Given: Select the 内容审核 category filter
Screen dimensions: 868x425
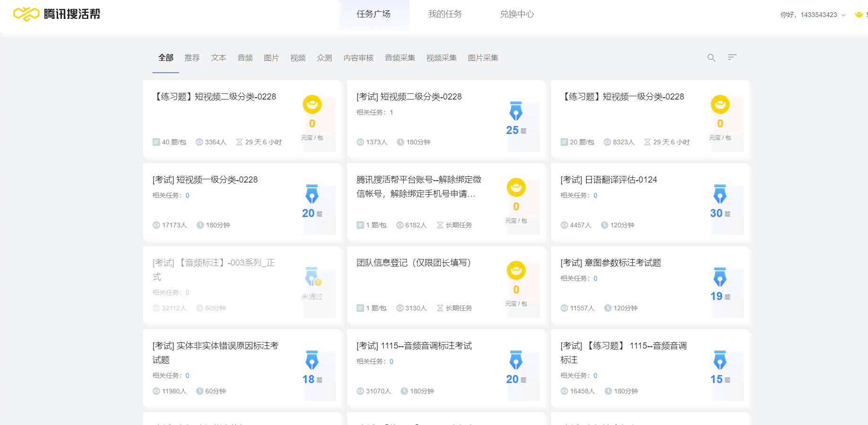Looking at the screenshot, I should tap(358, 58).
